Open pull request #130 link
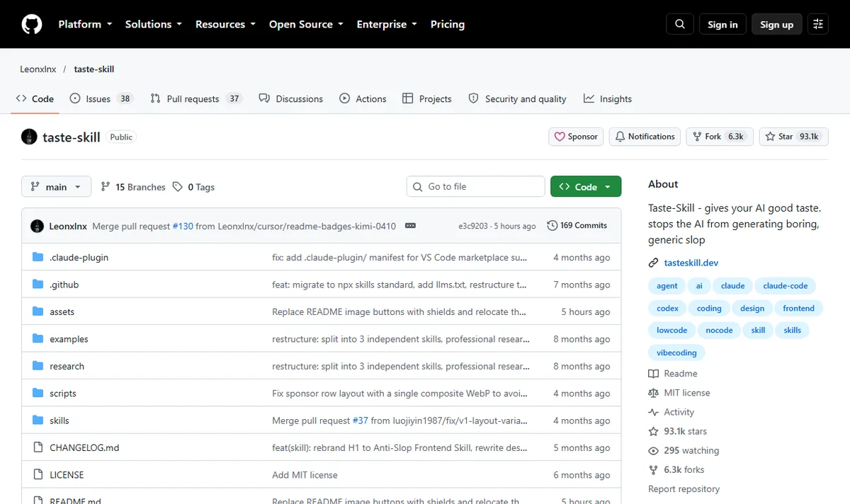 pyautogui.click(x=181, y=226)
